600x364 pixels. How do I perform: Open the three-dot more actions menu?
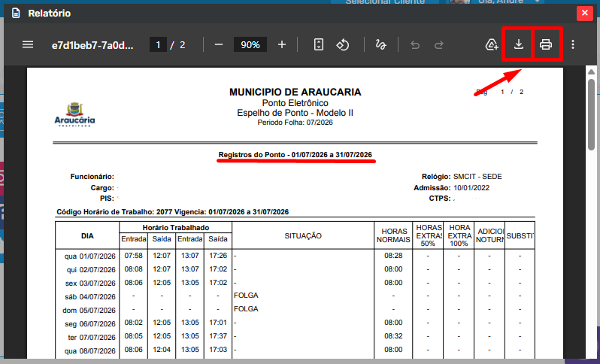pyautogui.click(x=573, y=44)
